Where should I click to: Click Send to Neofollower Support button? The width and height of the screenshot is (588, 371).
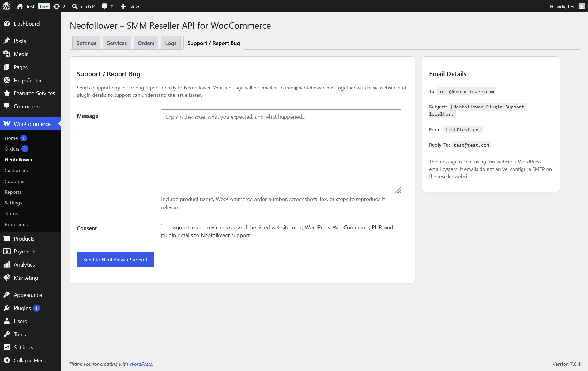(115, 259)
